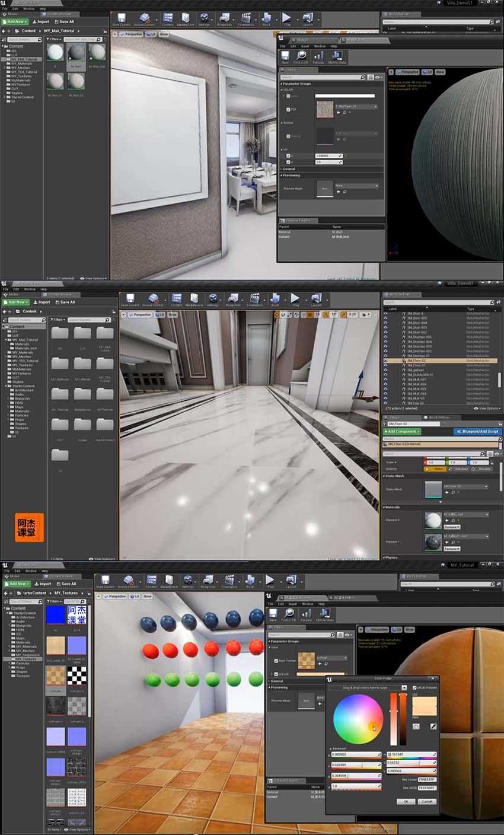The width and height of the screenshot is (504, 835).
Task: Click Launch in the tile-floor editor toolbar
Action: [x=291, y=582]
